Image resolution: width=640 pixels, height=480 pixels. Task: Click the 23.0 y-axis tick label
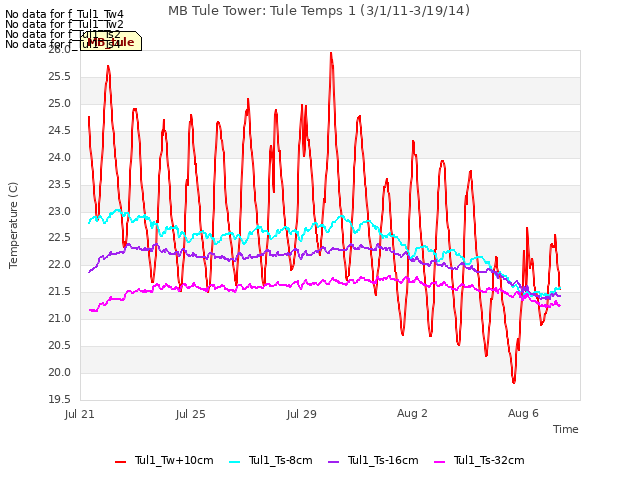pos(60,211)
